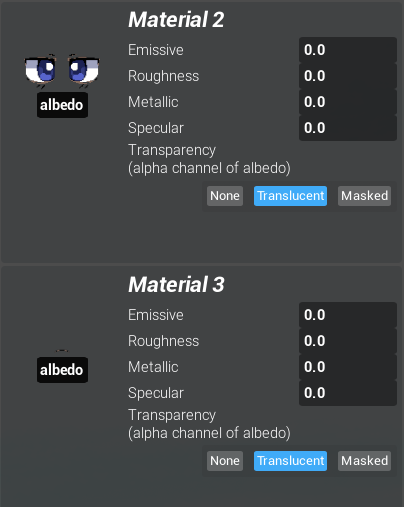The image size is (404, 507).
Task: Click the Roughness value field in Material 2
Action: point(348,76)
